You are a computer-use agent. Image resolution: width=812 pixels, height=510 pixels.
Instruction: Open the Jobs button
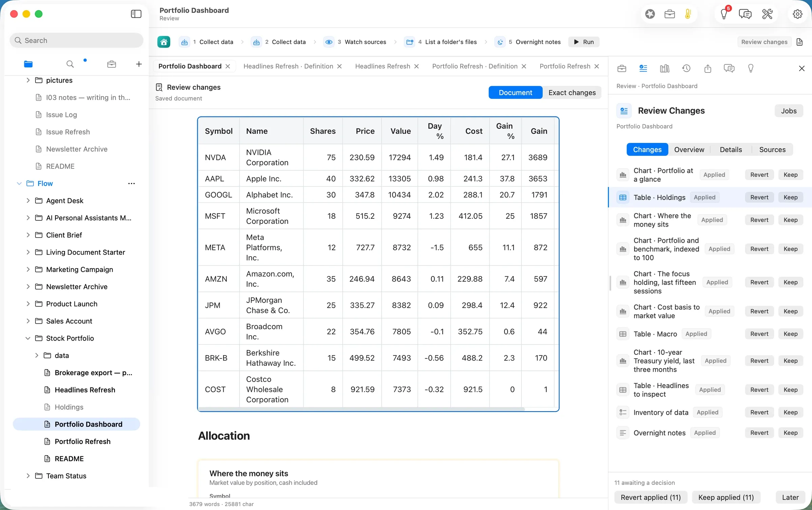[789, 111]
